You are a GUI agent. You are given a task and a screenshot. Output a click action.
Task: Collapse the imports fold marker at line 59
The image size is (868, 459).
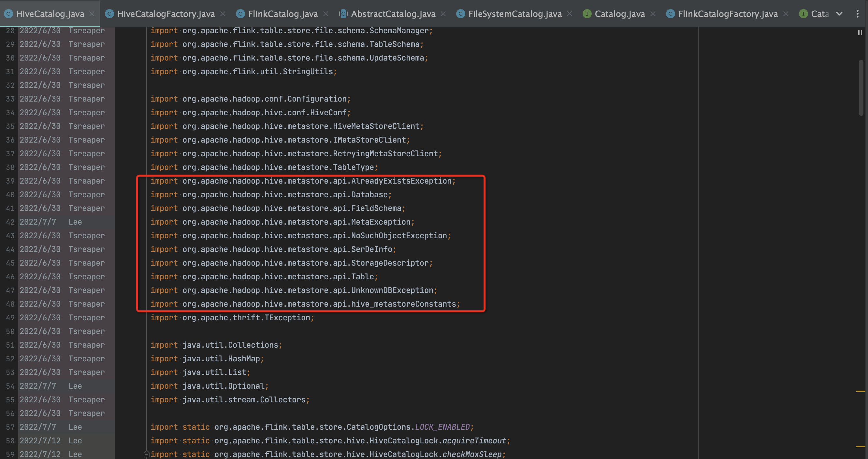[x=146, y=454]
